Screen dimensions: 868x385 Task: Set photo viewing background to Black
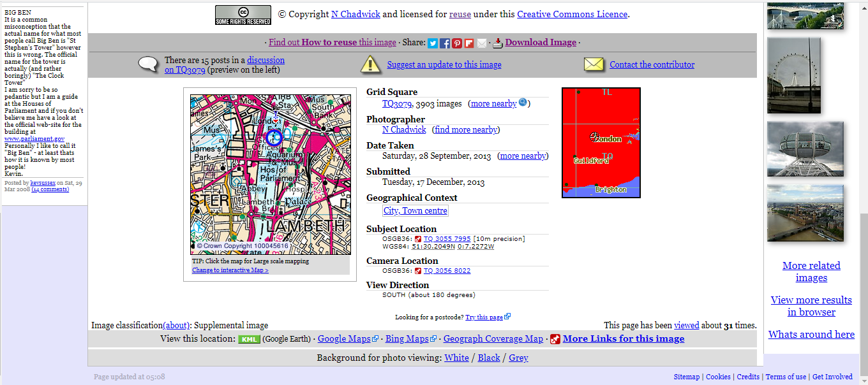[x=489, y=358]
